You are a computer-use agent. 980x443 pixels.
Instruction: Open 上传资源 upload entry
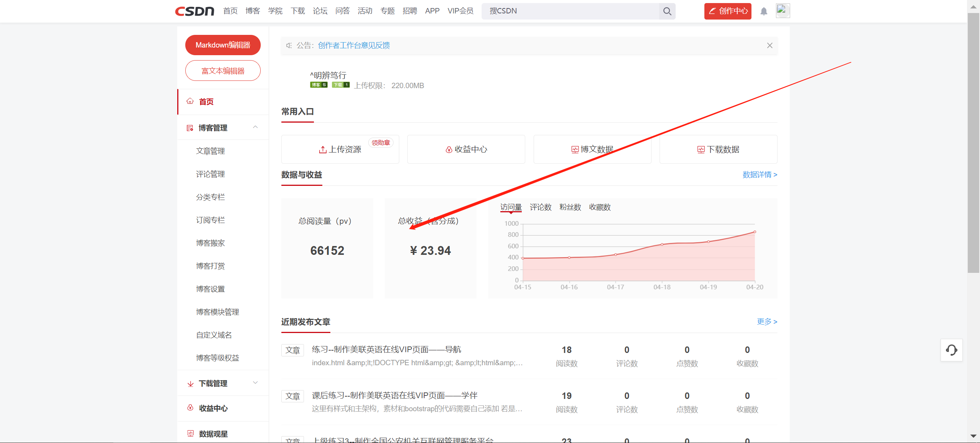pyautogui.click(x=340, y=149)
